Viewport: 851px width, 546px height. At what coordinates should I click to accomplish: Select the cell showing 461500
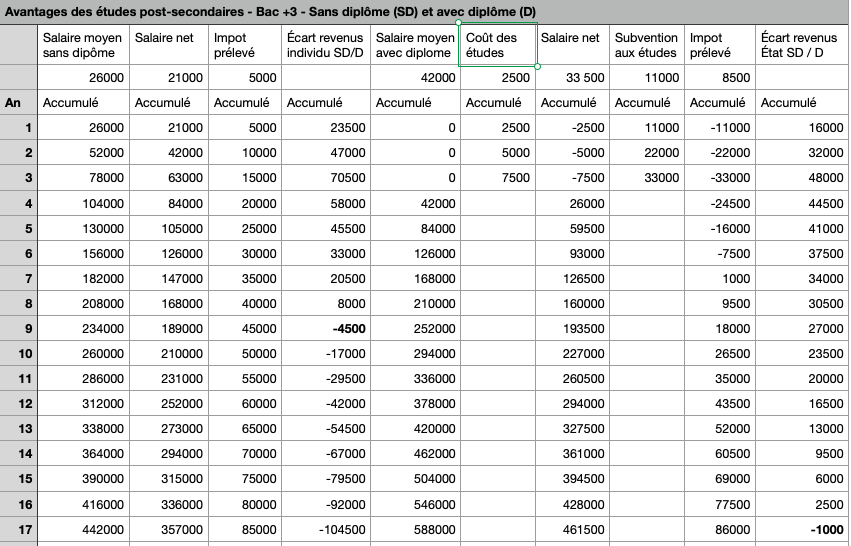pyautogui.click(x=572, y=528)
